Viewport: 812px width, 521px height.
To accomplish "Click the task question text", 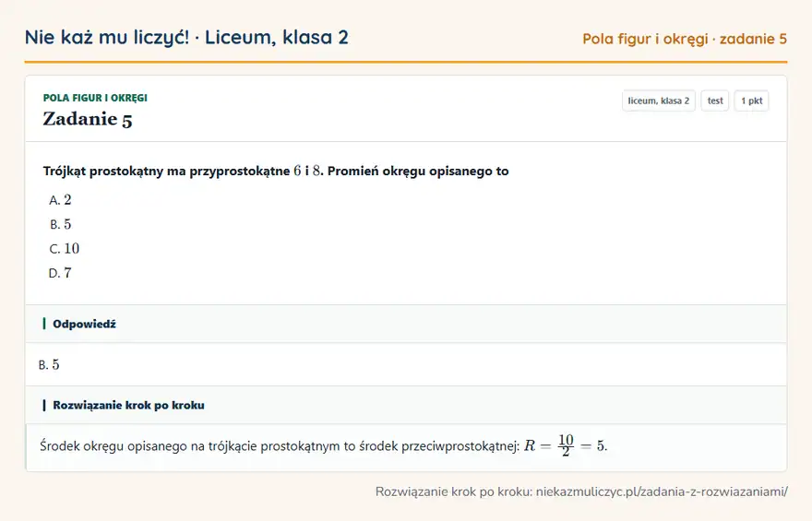I will (276, 171).
